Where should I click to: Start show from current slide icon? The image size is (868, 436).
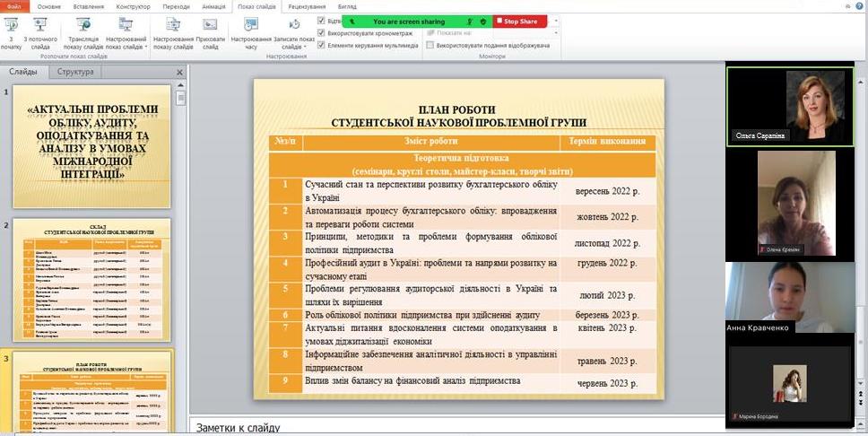(39, 25)
